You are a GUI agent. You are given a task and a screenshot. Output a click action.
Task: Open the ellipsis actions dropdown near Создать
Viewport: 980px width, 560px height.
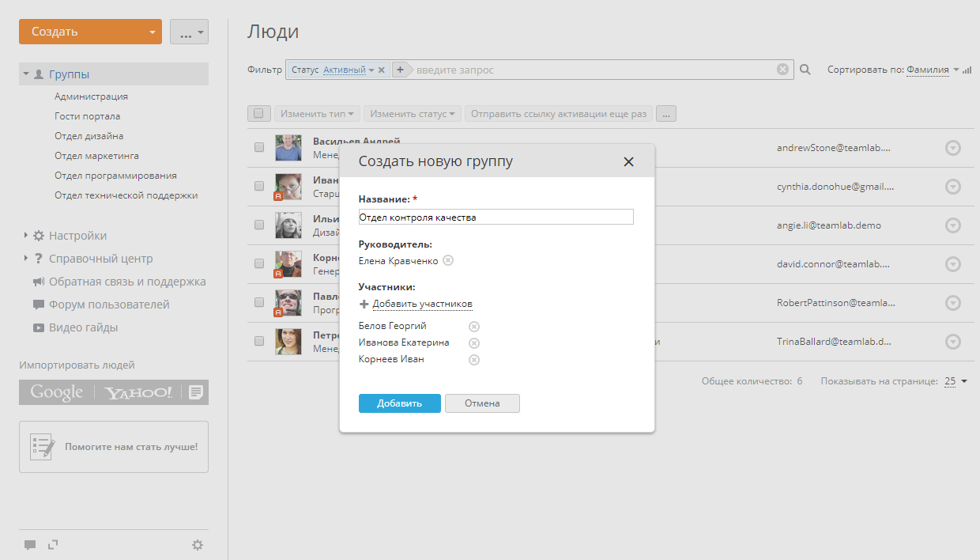point(189,32)
